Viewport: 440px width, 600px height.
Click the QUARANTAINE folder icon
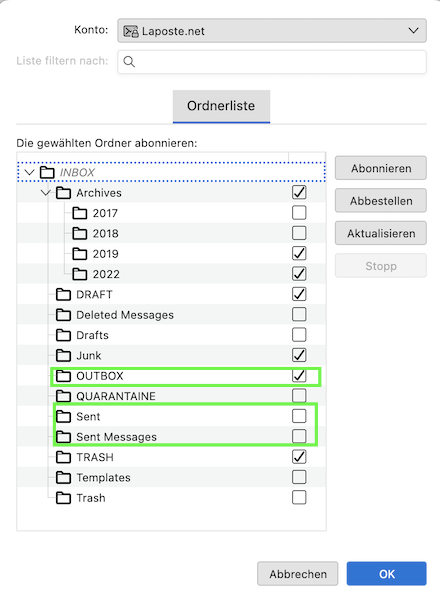coord(64,396)
